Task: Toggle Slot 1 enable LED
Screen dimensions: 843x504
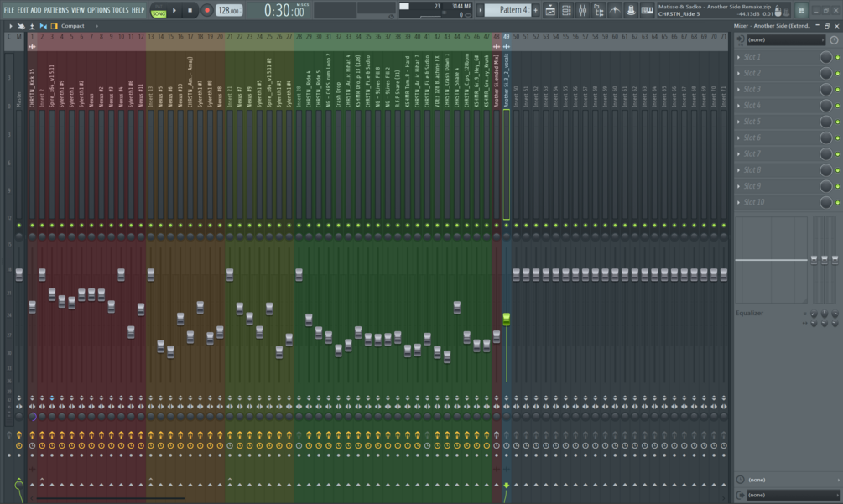Action: click(x=837, y=57)
